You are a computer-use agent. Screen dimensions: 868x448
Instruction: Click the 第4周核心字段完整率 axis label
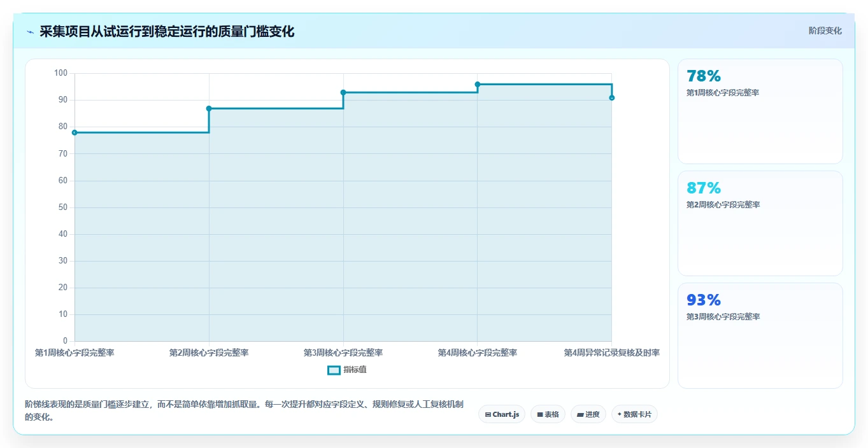[x=478, y=353]
